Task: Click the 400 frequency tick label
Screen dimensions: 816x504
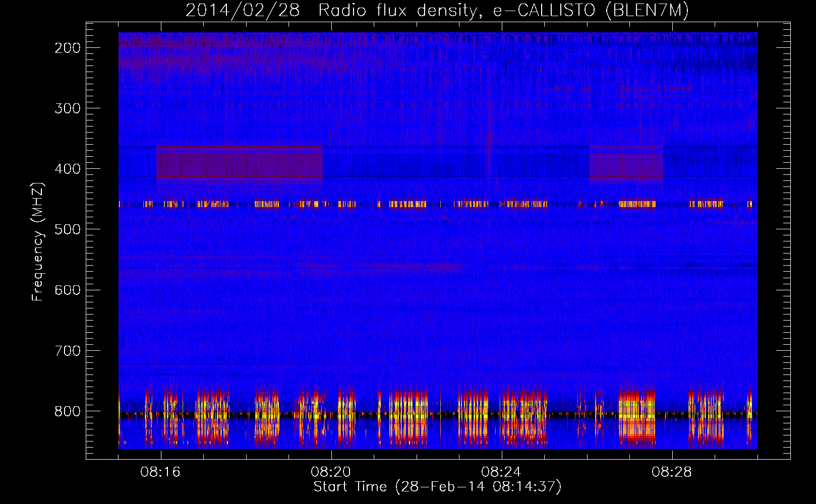Action: coord(68,169)
